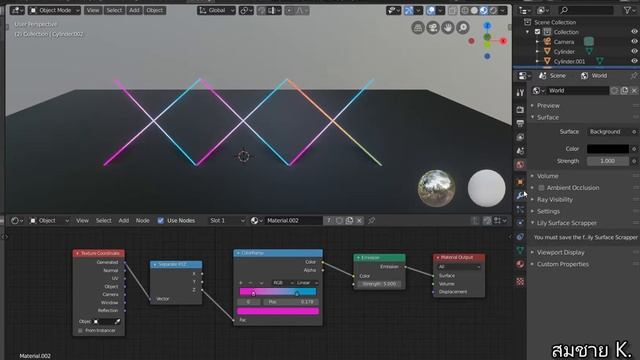
Task: Open the Object Mode dropdown
Action: click(x=54, y=10)
